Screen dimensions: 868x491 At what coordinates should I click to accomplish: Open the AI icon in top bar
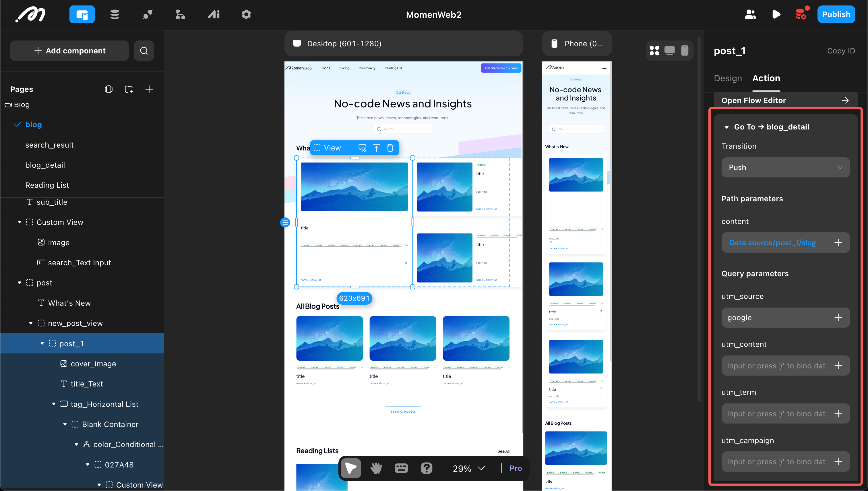pyautogui.click(x=213, y=15)
